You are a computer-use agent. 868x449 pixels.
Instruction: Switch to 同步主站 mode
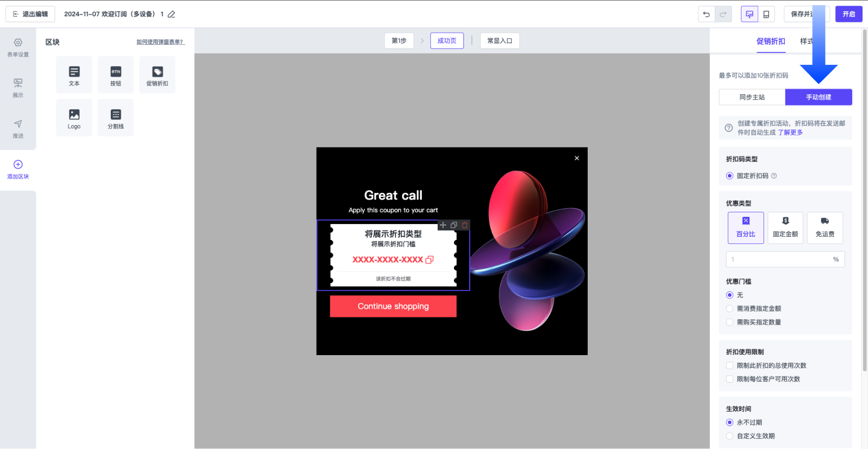[752, 97]
